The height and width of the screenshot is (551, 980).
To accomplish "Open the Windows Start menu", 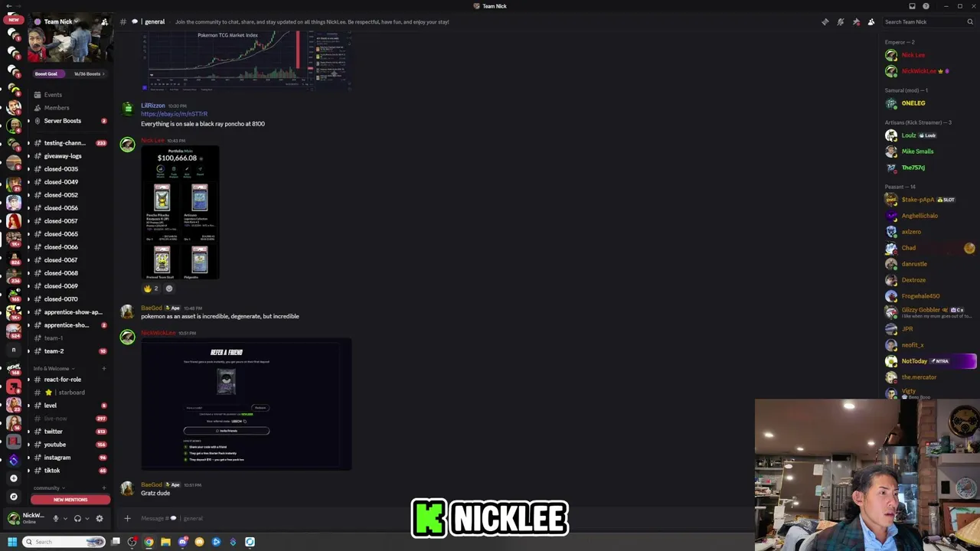I will pyautogui.click(x=11, y=542).
